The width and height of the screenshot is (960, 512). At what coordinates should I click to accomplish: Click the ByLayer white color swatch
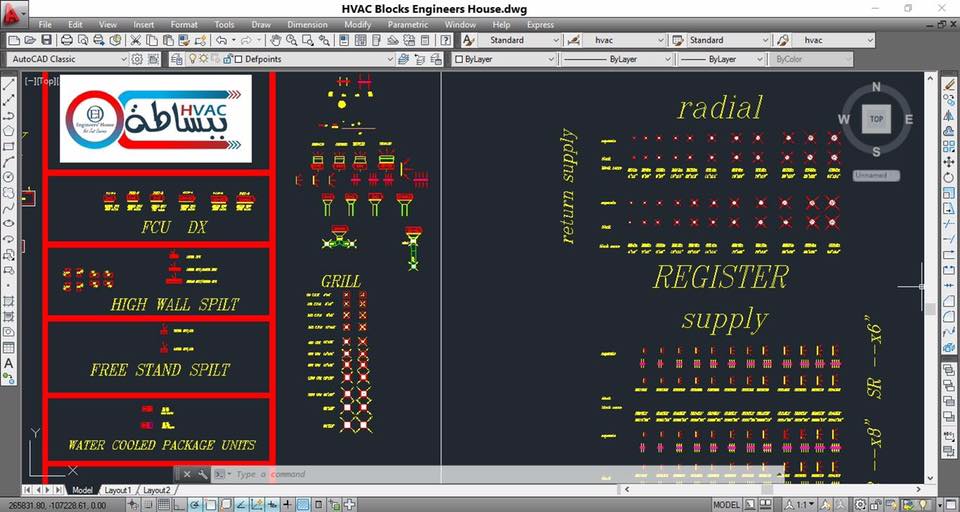click(x=459, y=59)
